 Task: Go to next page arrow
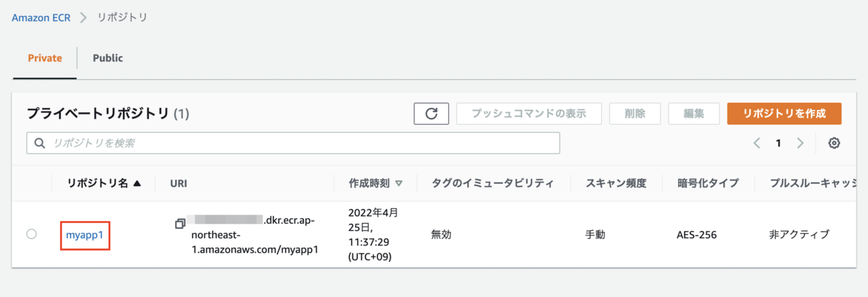click(x=800, y=143)
